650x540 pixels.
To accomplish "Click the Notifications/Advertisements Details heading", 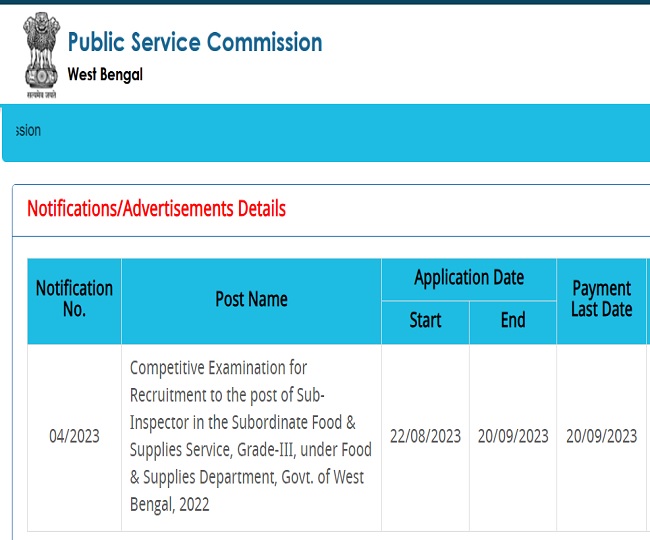I will tap(156, 209).
